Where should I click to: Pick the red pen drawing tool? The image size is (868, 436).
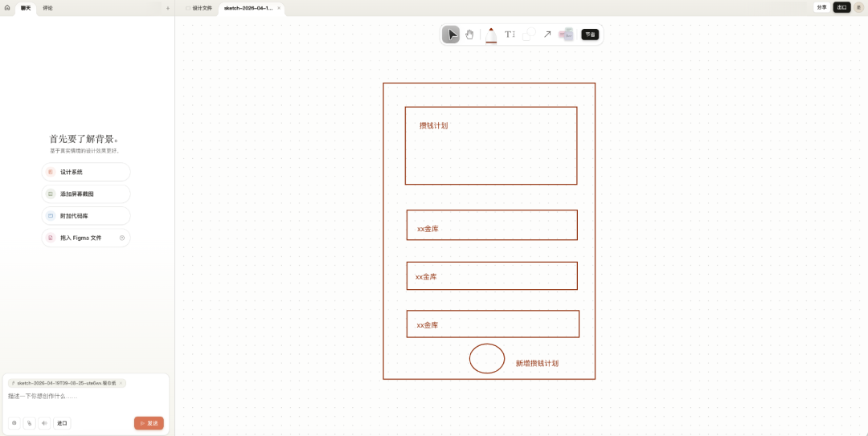491,35
